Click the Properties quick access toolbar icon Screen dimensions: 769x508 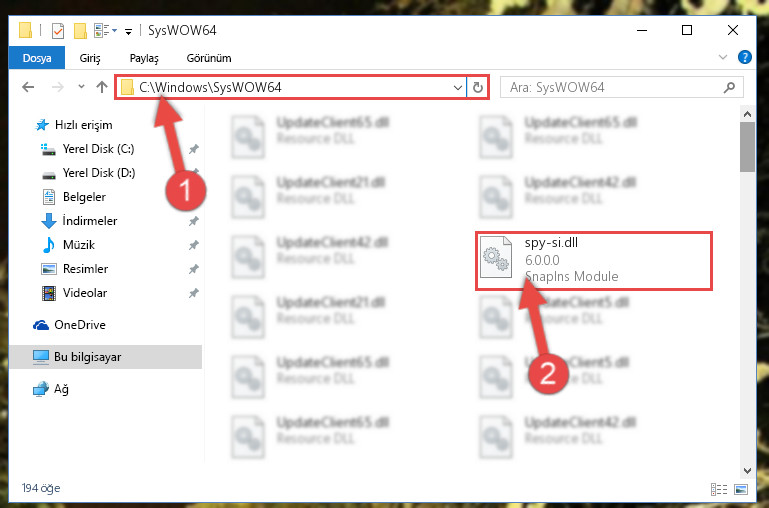pyautogui.click(x=58, y=31)
